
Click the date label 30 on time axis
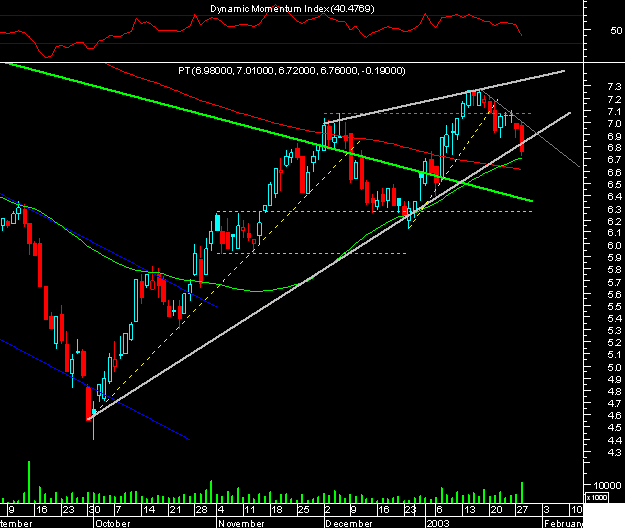pyautogui.click(x=94, y=510)
